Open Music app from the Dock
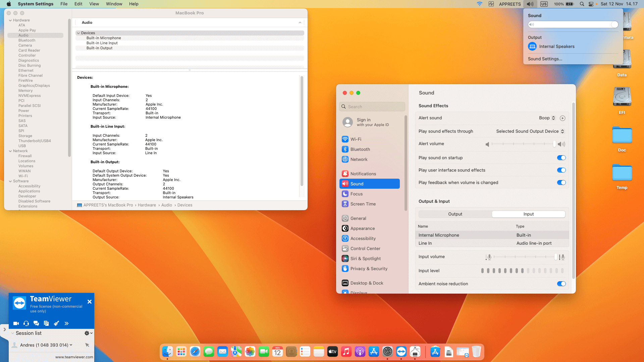 (x=346, y=352)
